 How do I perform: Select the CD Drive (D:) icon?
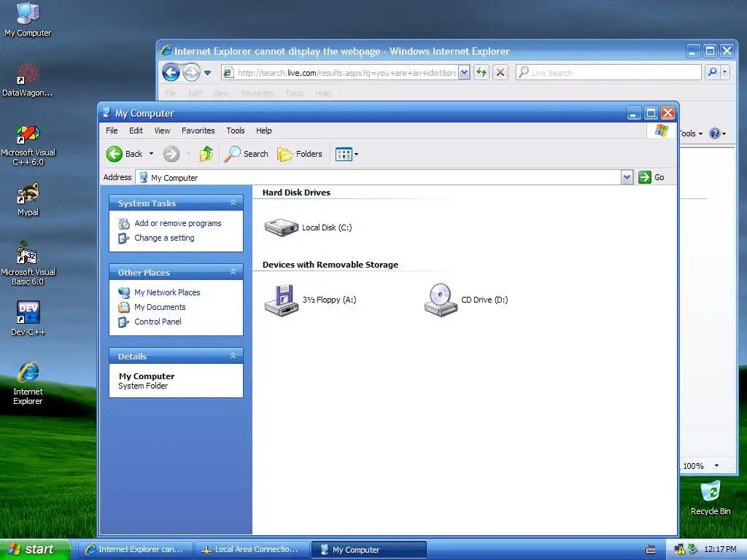point(441,300)
